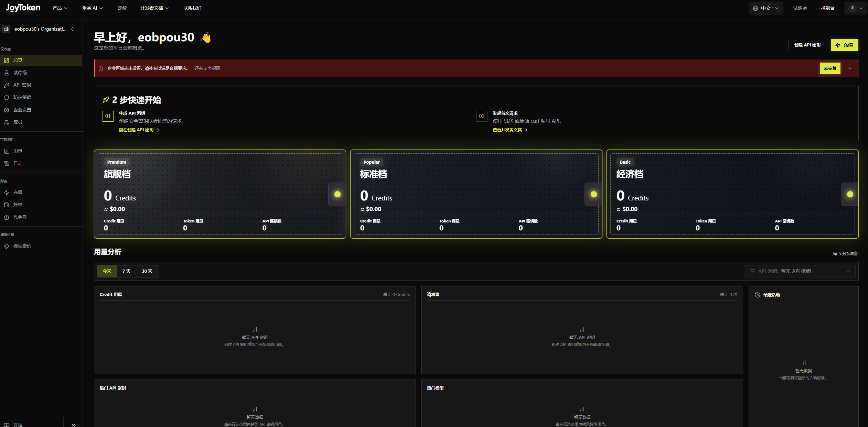The height and width of the screenshot is (427, 868).
Task: Open 文档 at the sidebar bottom
Action: coord(32,425)
